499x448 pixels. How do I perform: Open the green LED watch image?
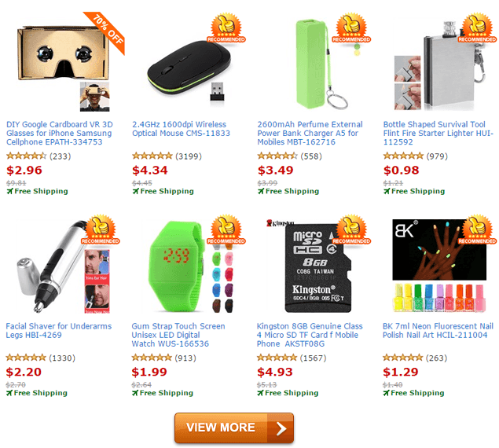coord(189,266)
